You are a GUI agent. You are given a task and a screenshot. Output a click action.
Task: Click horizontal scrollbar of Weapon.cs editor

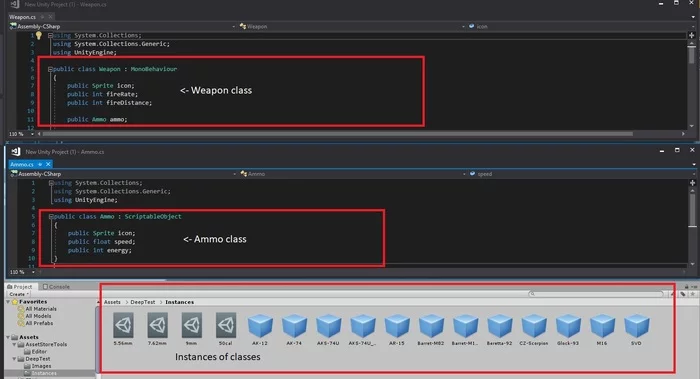pos(338,134)
